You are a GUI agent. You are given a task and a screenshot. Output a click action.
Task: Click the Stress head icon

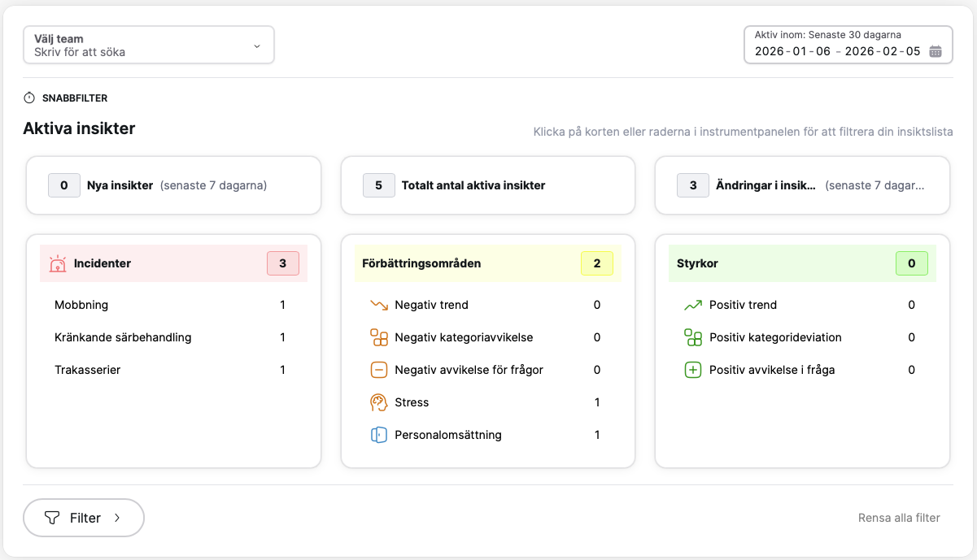click(379, 402)
